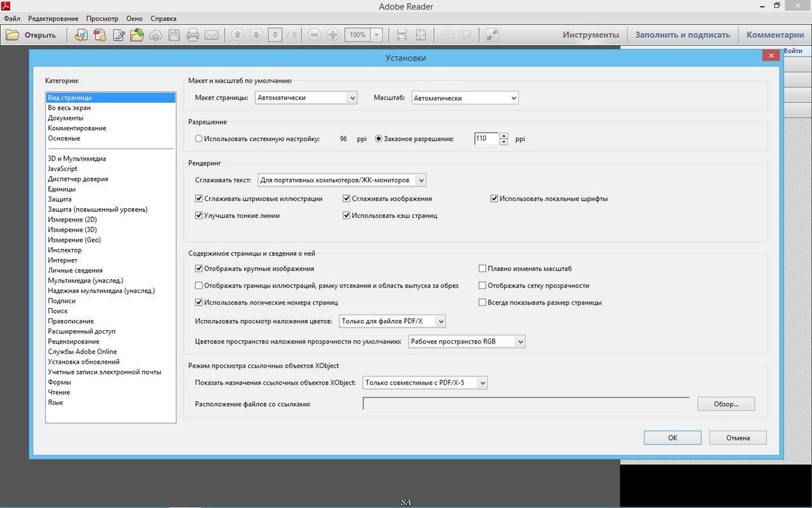
Task: Open the 'Редактирование' menu
Action: tap(53, 18)
